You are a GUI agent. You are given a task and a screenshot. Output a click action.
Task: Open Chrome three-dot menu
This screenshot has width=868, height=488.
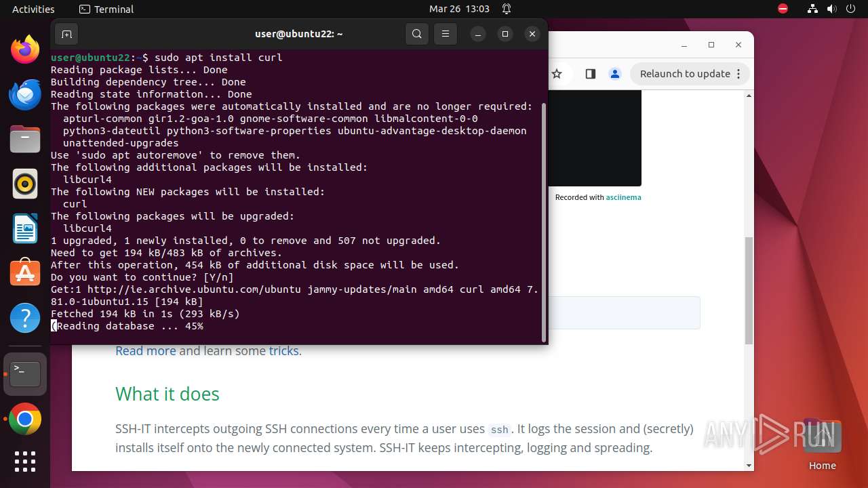[740, 74]
